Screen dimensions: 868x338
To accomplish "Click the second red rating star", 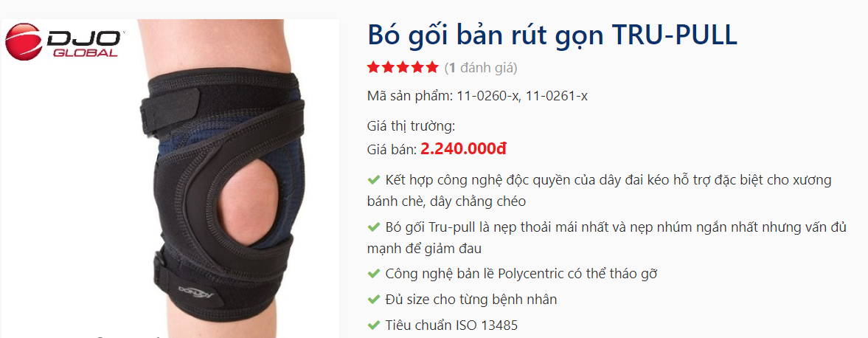I will pos(388,68).
